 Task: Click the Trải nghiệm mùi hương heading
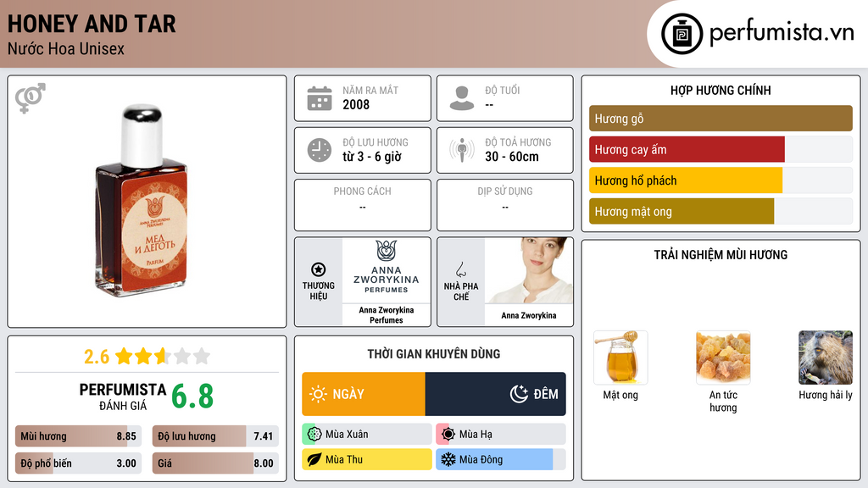721,255
